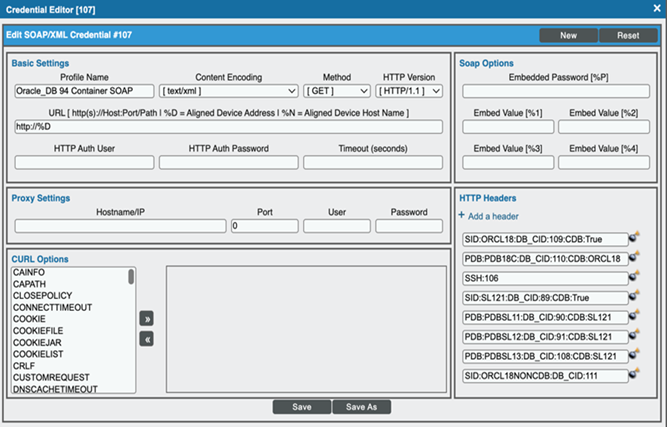Click the Save As button
Screen dimensions: 667x427
pos(362,407)
